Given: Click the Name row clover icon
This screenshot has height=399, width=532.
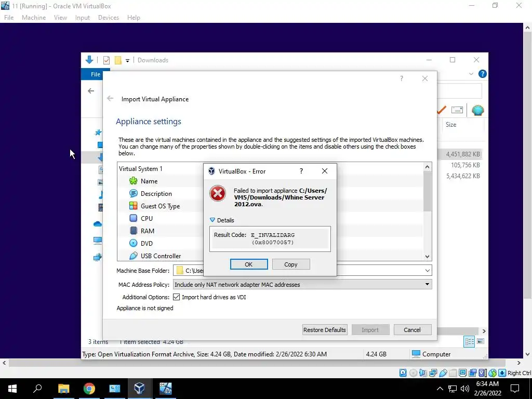Looking at the screenshot, I should pyautogui.click(x=134, y=181).
